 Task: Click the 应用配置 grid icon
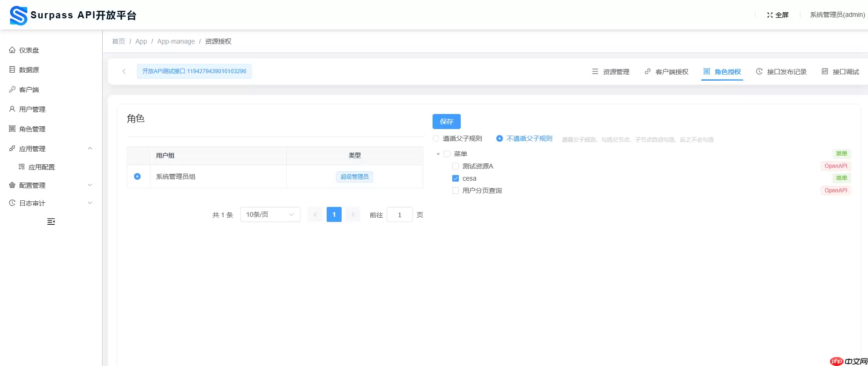pyautogui.click(x=22, y=167)
